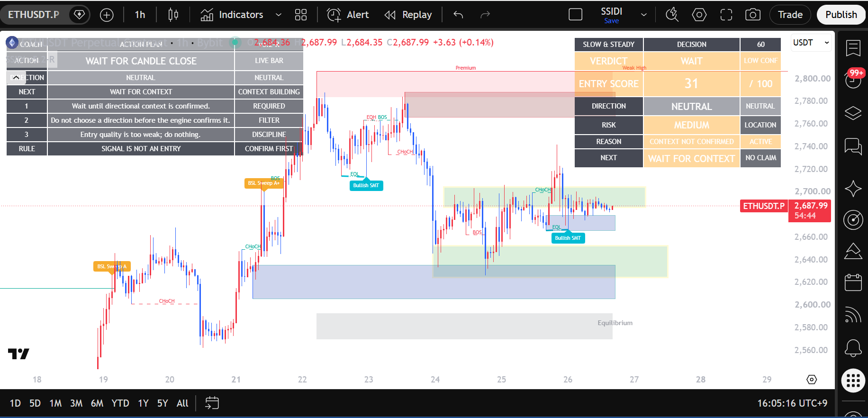This screenshot has width=868, height=418.
Task: Click the ENTRY SCORE cell
Action: pyautogui.click(x=609, y=84)
